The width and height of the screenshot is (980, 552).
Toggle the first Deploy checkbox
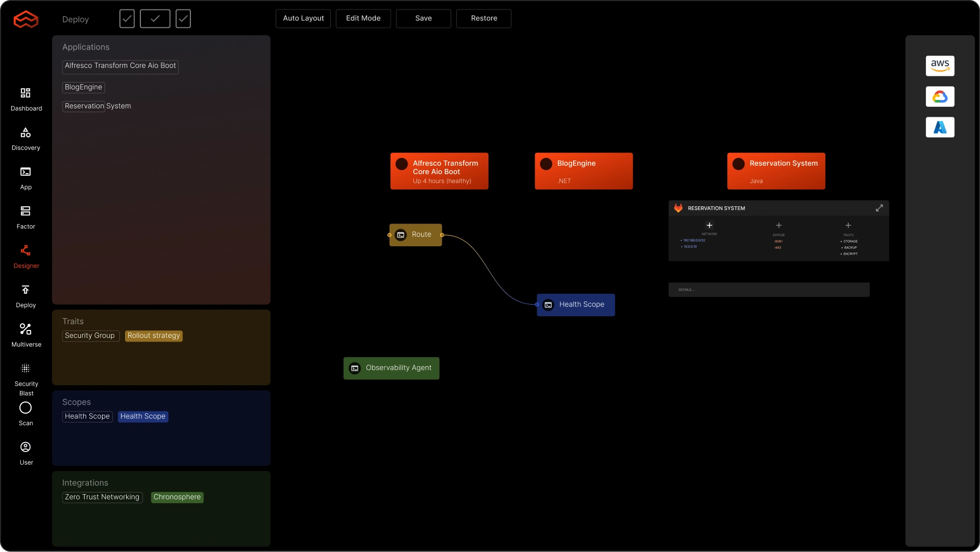tap(127, 18)
